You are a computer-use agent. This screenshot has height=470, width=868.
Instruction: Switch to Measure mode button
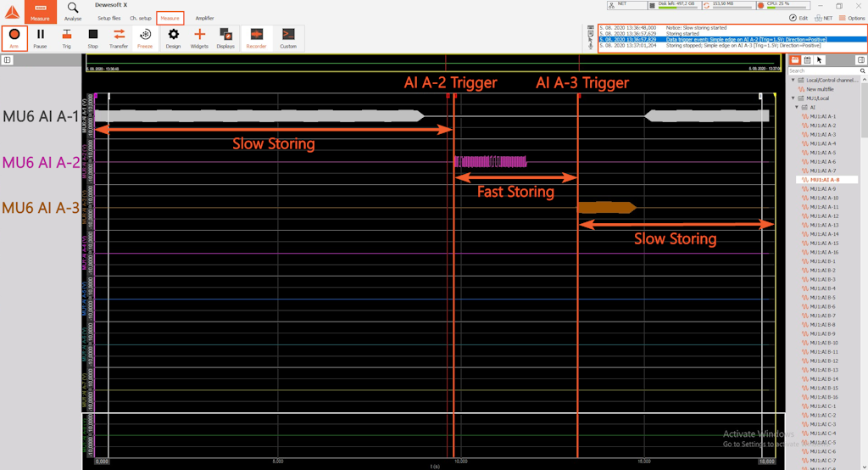coord(40,12)
